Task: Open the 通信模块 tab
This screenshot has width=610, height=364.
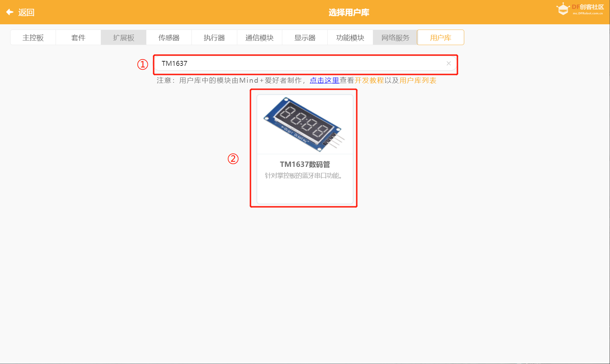Action: [x=259, y=38]
